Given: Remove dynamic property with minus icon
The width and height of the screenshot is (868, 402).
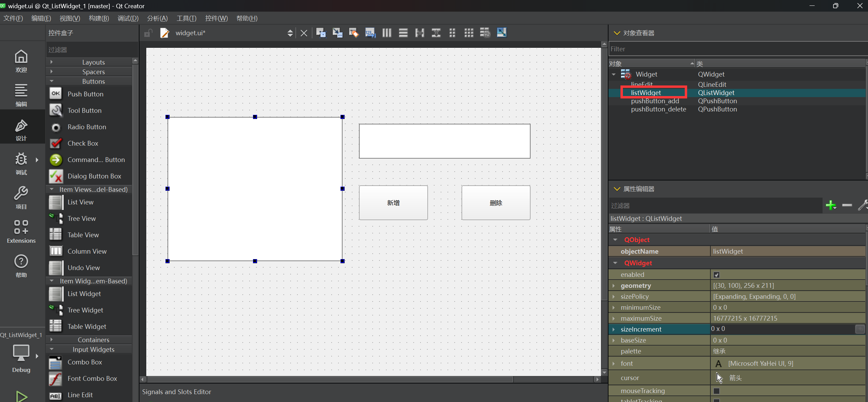Looking at the screenshot, I should (x=847, y=205).
